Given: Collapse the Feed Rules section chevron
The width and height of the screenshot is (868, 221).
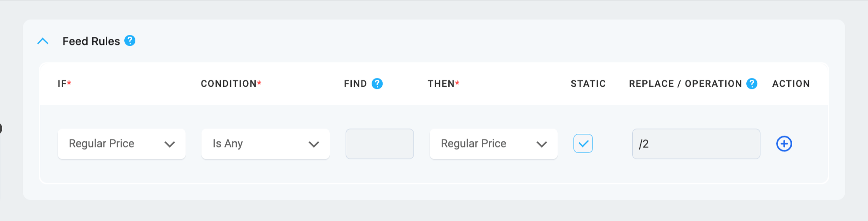Looking at the screenshot, I should click(x=43, y=41).
